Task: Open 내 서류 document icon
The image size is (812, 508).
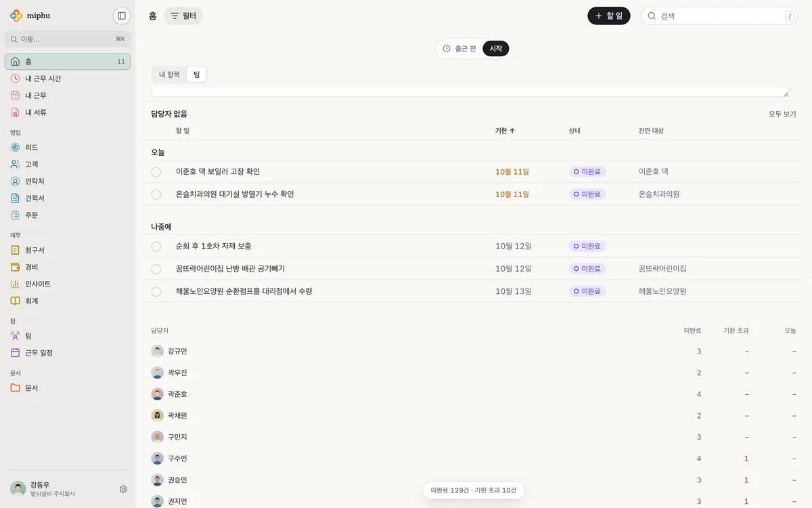Action: 15,112
